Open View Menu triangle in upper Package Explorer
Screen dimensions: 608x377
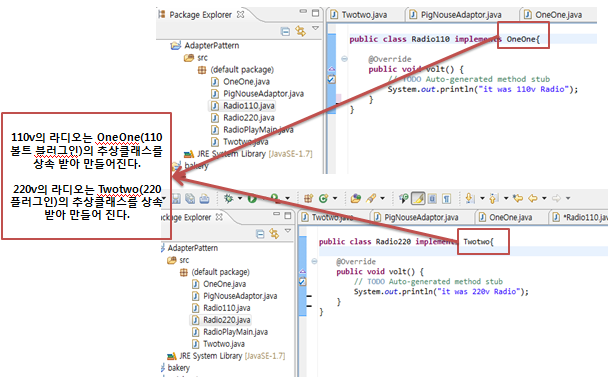[316, 28]
